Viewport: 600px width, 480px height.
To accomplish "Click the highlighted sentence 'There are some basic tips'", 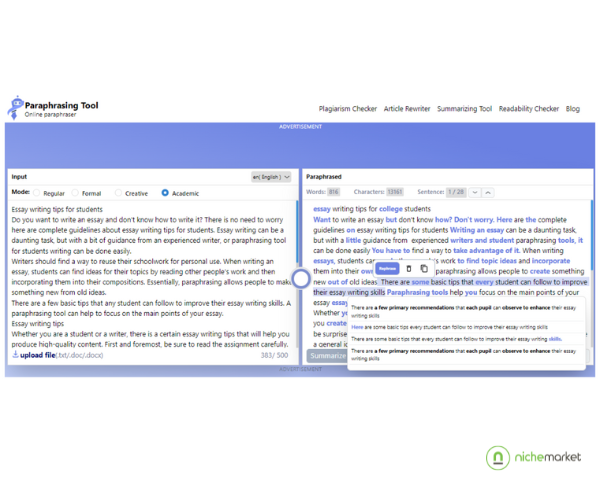I will 450,287.
